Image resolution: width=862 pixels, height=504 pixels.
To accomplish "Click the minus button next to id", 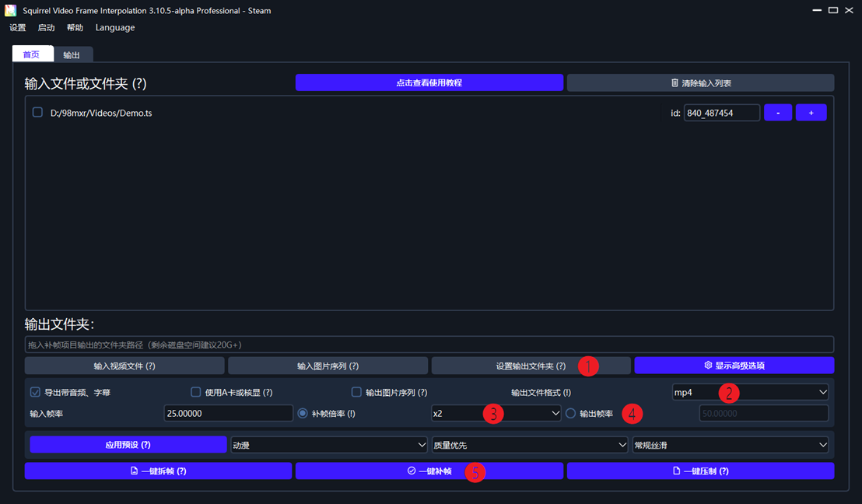I will click(778, 113).
